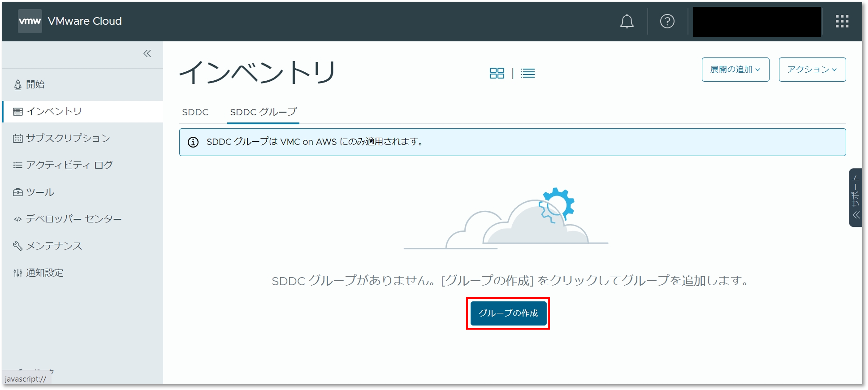Click the wrench icon beside メンテナンス

click(x=18, y=246)
